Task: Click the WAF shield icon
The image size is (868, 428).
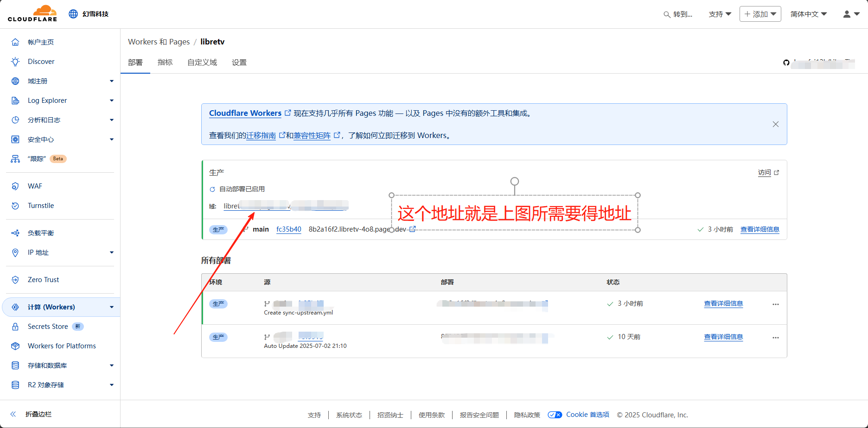Action: click(x=15, y=186)
